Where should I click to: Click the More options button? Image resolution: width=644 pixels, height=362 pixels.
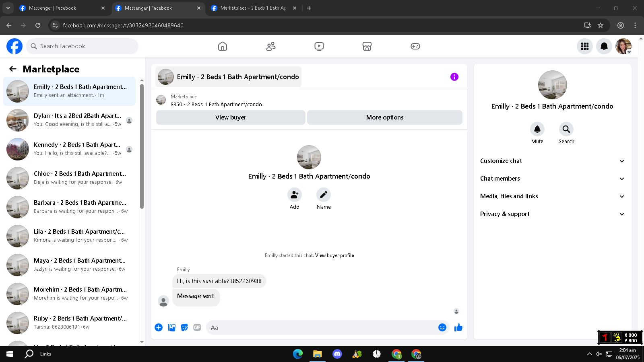tap(385, 117)
